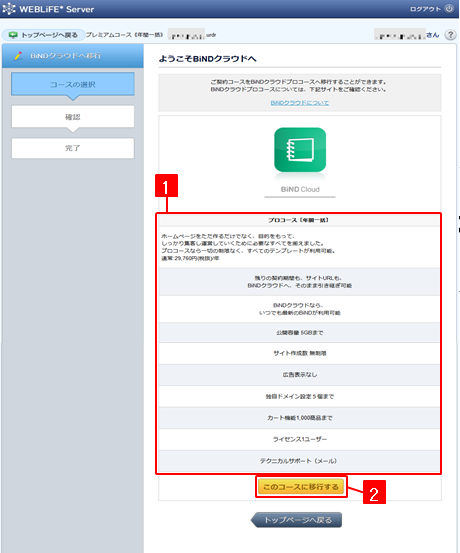Click the 独自ドメイン設定 5個まで row

299,396
